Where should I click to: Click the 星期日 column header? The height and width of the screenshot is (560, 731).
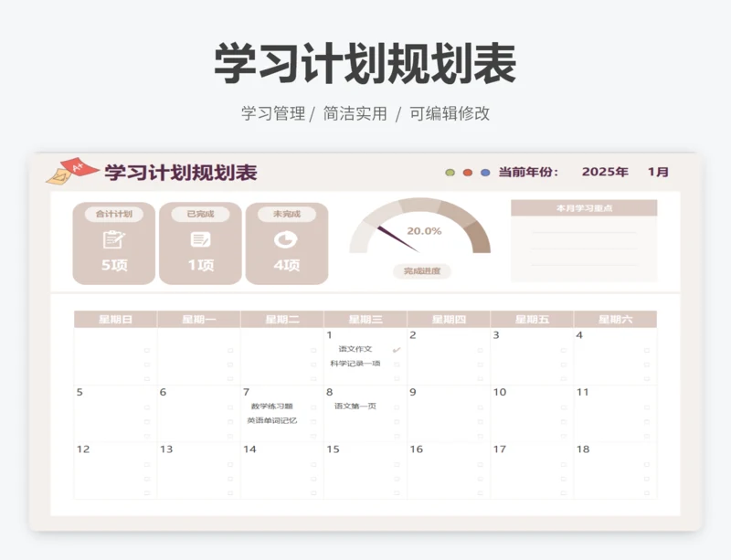[x=116, y=320]
